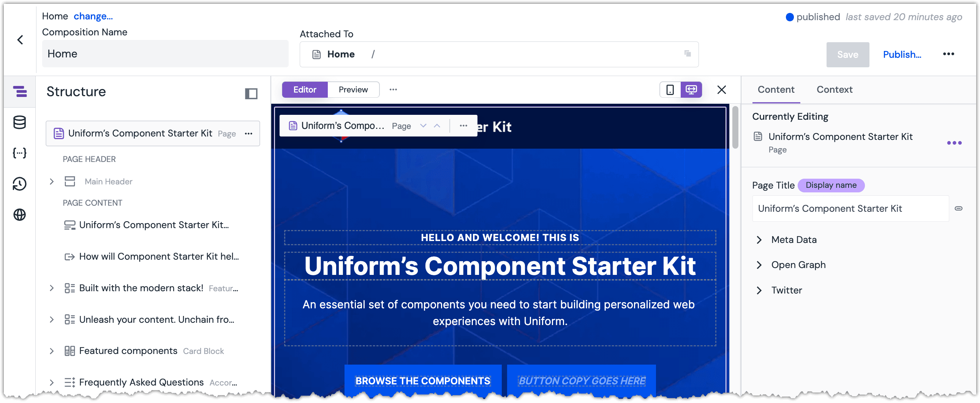This screenshot has height=403, width=980.
Task: Click the canvas vertical scrollbar
Action: [735, 127]
